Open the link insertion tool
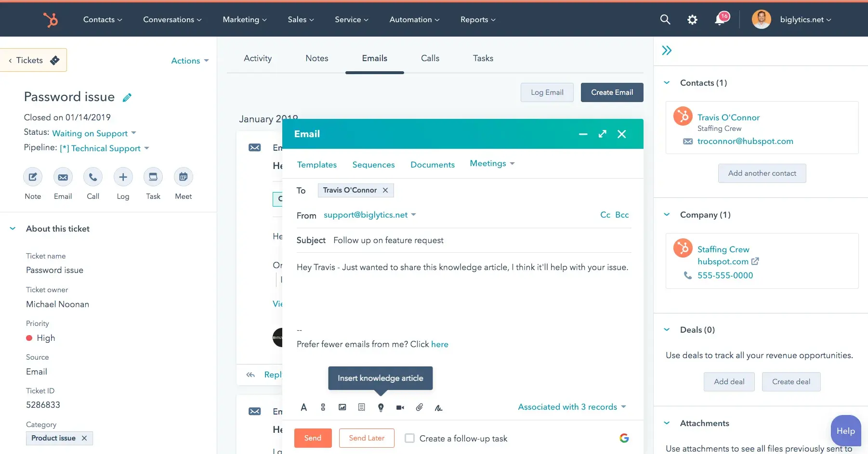This screenshot has width=868, height=454. pyautogui.click(x=323, y=407)
